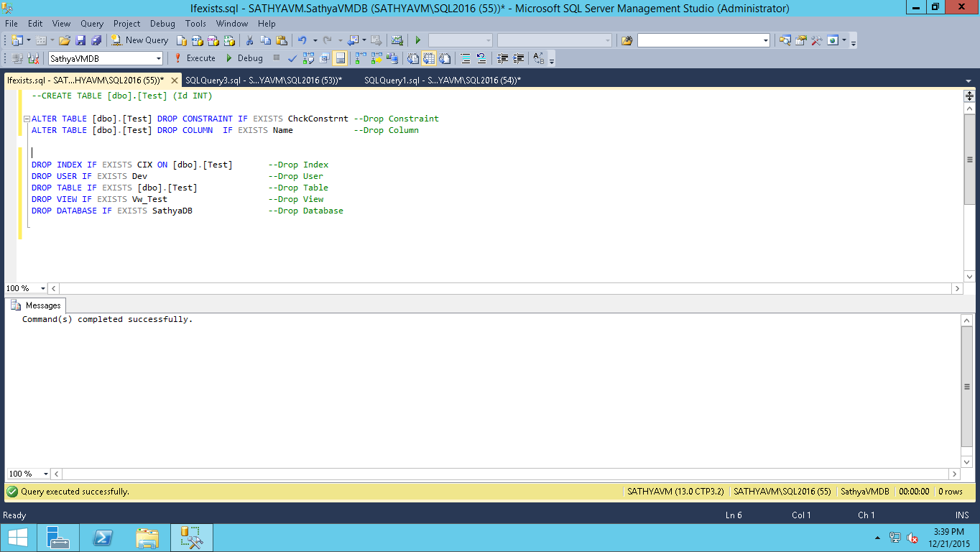Undo the last edit with Undo arrow
The image size is (980, 552).
pos(302,40)
